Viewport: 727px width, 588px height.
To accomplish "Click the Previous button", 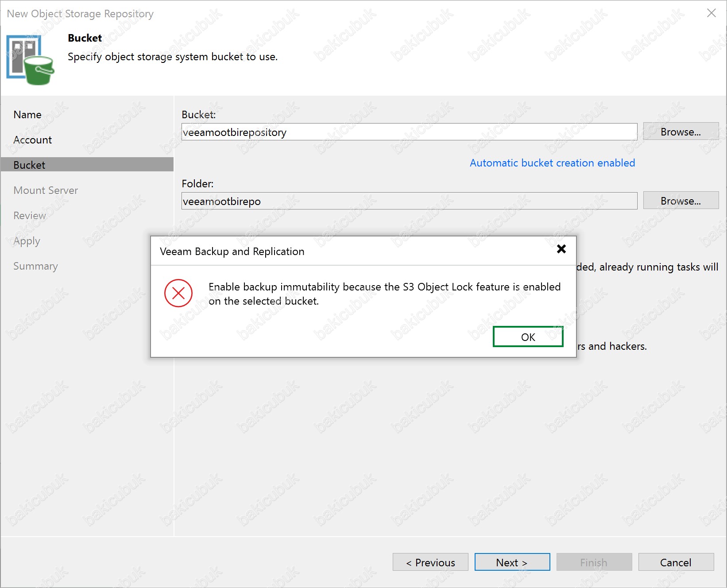I will tap(430, 562).
